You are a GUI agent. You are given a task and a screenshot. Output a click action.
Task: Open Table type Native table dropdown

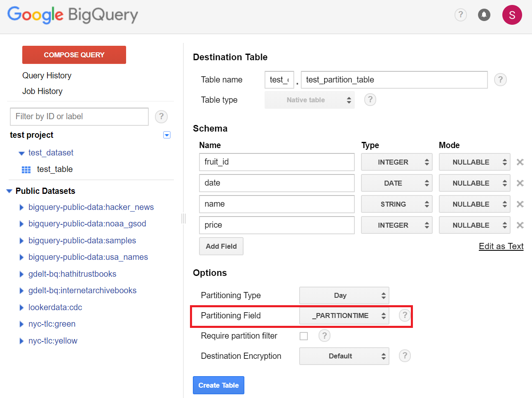[x=309, y=100]
